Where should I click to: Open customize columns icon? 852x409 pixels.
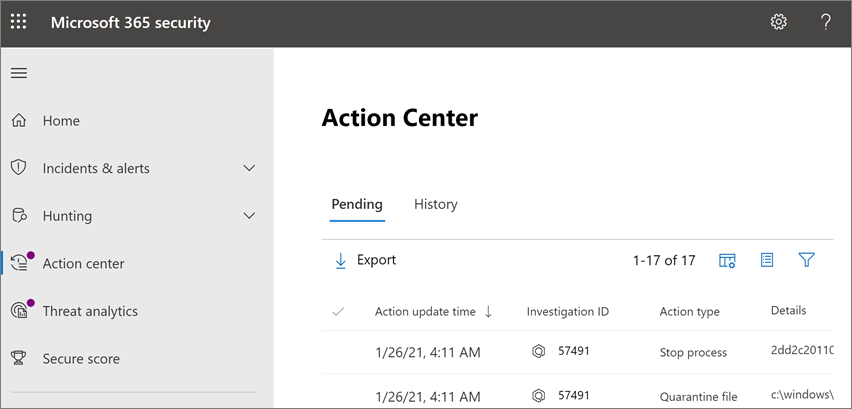click(x=727, y=260)
